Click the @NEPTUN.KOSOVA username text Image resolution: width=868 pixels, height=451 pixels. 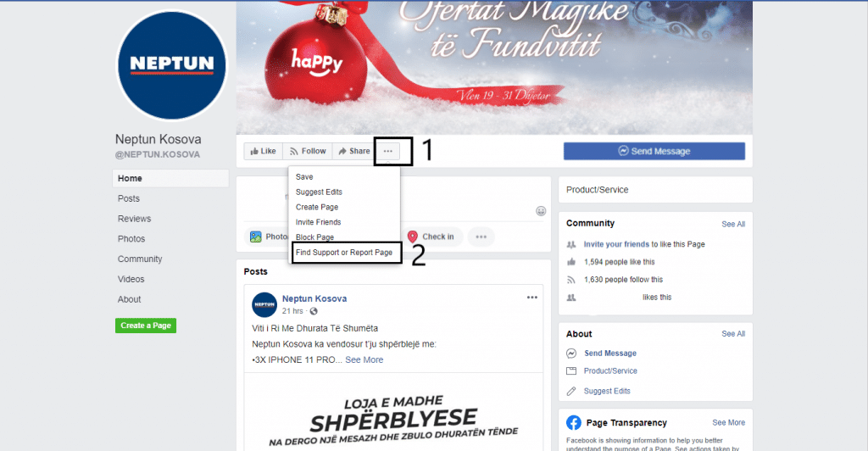coord(157,154)
